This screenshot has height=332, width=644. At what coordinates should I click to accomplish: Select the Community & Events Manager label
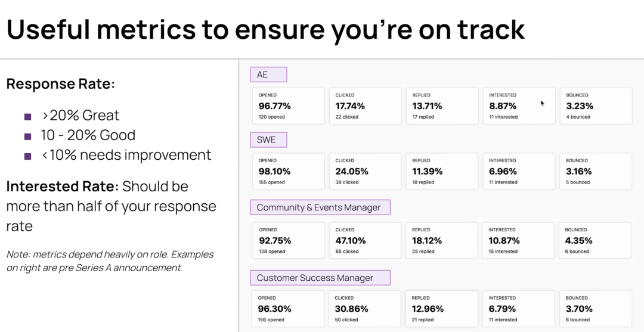pos(320,207)
